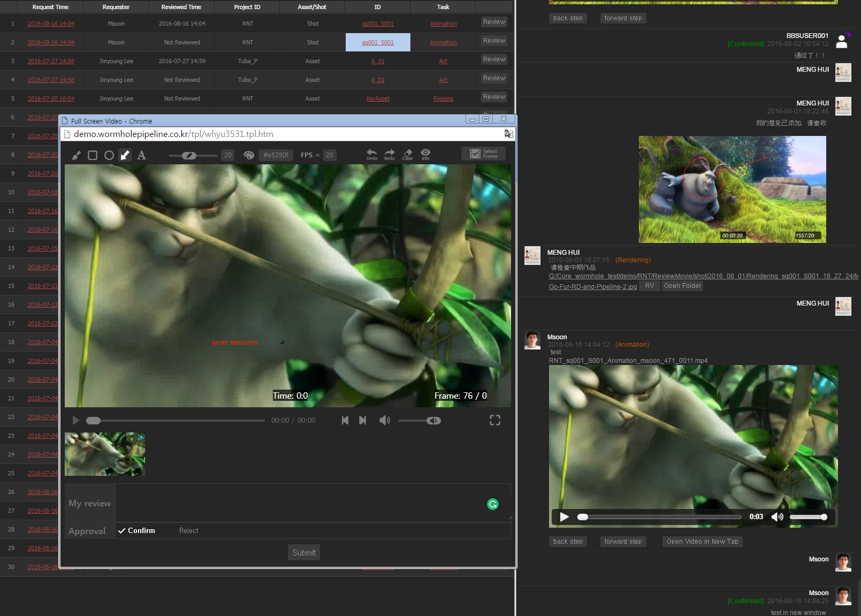Click top back step button
The width and height of the screenshot is (861, 616).
tap(568, 18)
